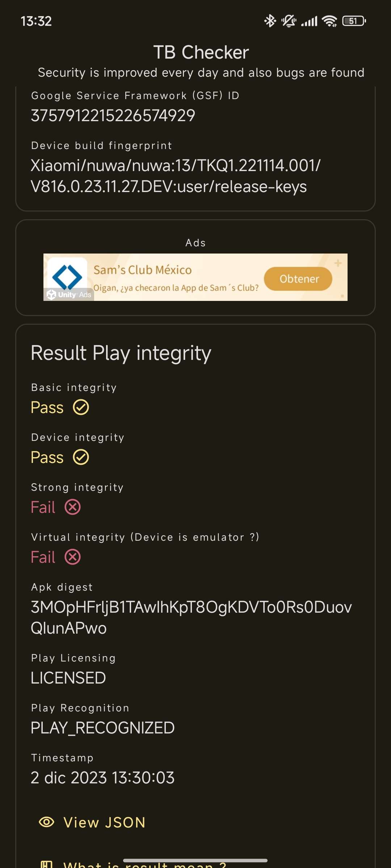Viewport: 391px width, 868px height.
Task: Tap the cellular signal bars icon
Action: (309, 21)
